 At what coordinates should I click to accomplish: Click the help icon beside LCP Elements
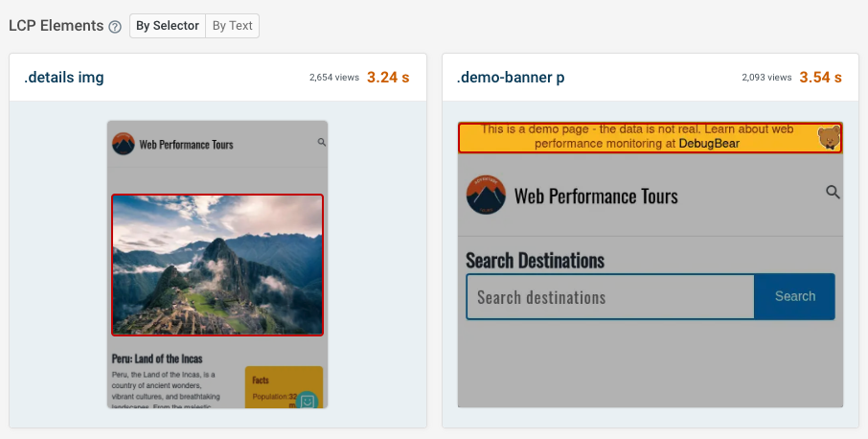coord(115,27)
